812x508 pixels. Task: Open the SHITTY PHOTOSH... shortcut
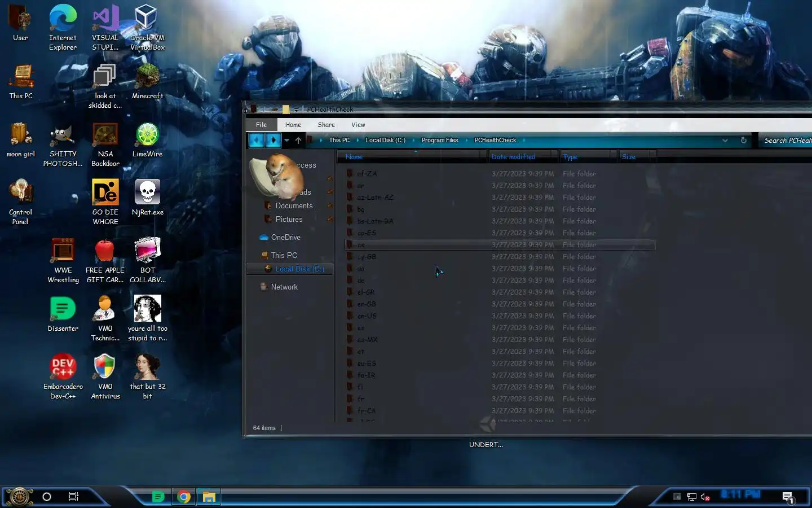pyautogui.click(x=63, y=144)
